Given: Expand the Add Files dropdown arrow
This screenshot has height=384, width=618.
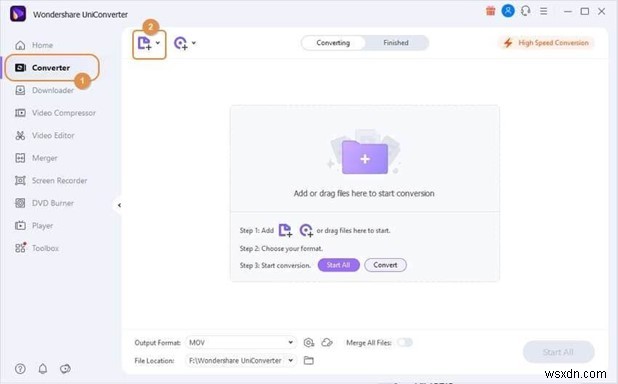Looking at the screenshot, I should [x=158, y=43].
